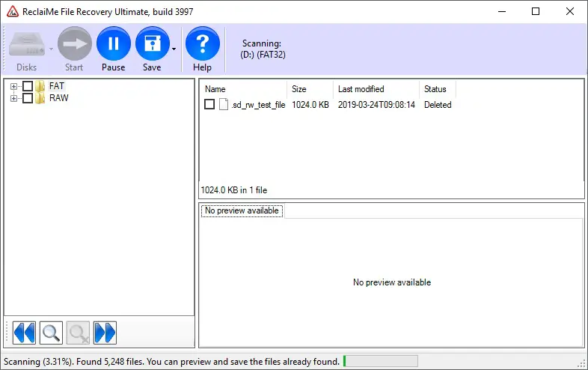Go to next search result arrow

(x=105, y=333)
